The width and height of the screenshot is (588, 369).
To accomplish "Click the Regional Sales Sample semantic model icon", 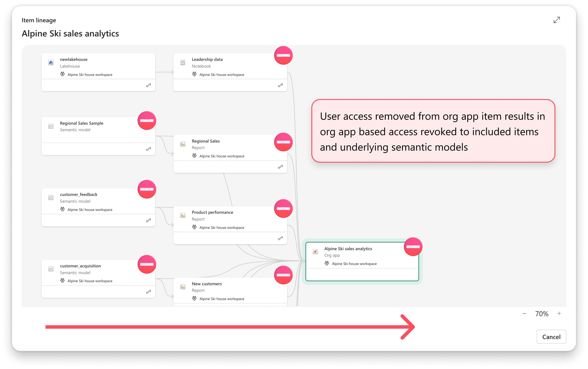I will [x=51, y=126].
